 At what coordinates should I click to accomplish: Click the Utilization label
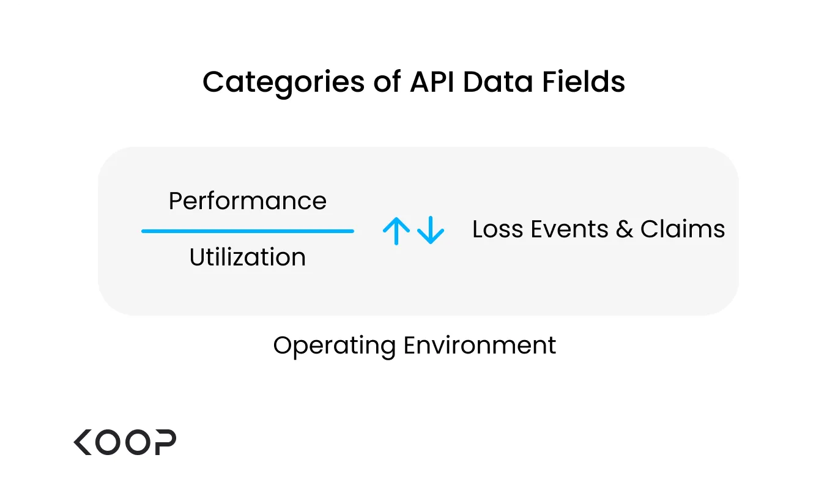click(x=248, y=257)
